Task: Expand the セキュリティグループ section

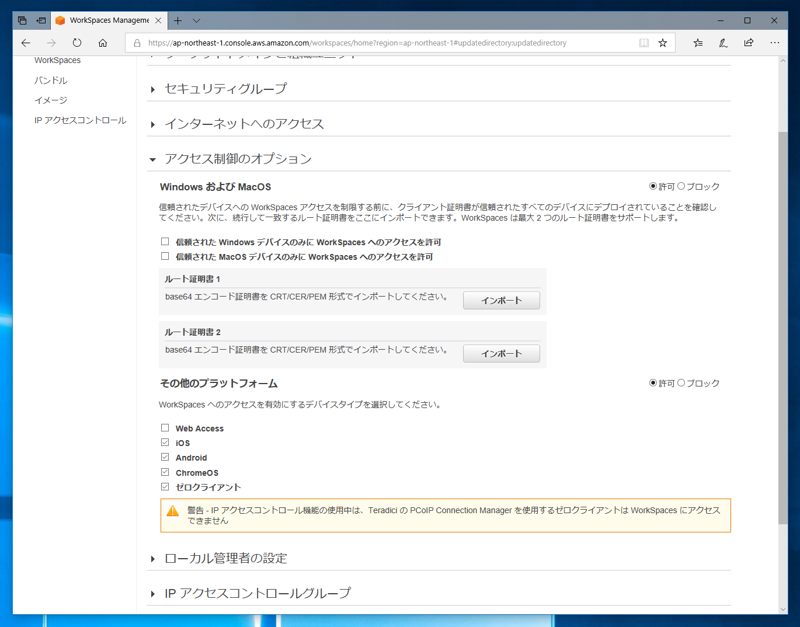Action: pos(226,89)
